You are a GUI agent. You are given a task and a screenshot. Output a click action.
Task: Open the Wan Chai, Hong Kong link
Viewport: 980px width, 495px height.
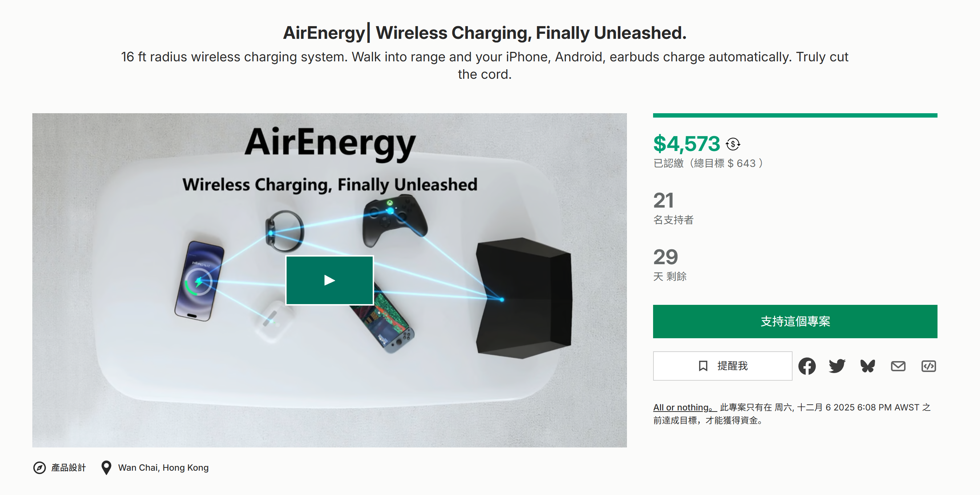163,468
